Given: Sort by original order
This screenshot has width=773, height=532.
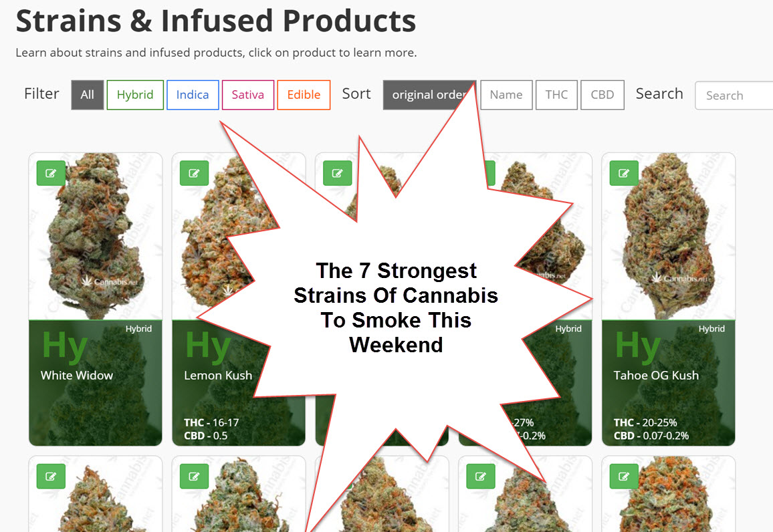Looking at the screenshot, I should click(429, 95).
